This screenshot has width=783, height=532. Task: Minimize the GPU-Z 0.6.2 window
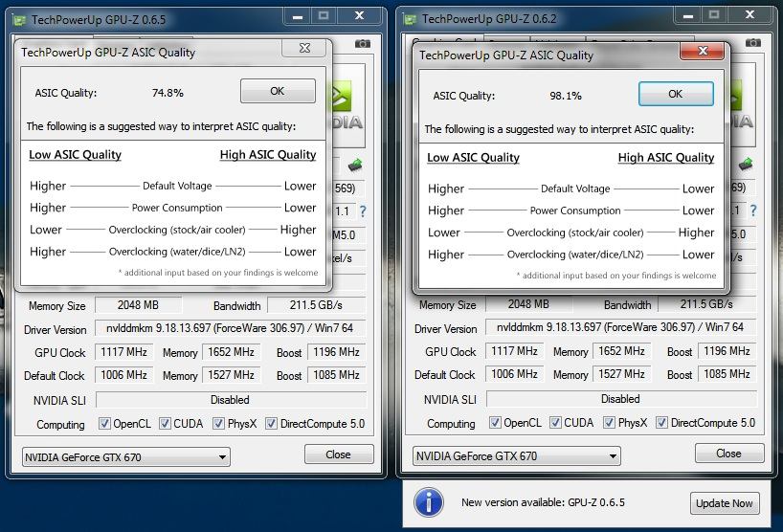[688, 15]
